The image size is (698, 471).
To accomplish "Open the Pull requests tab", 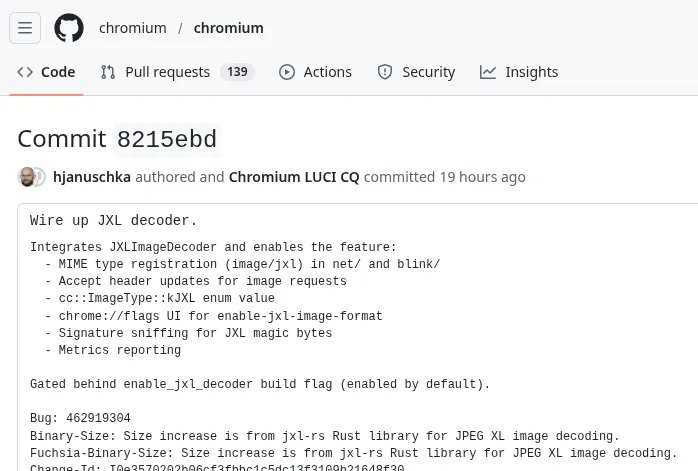I will coord(167,72).
